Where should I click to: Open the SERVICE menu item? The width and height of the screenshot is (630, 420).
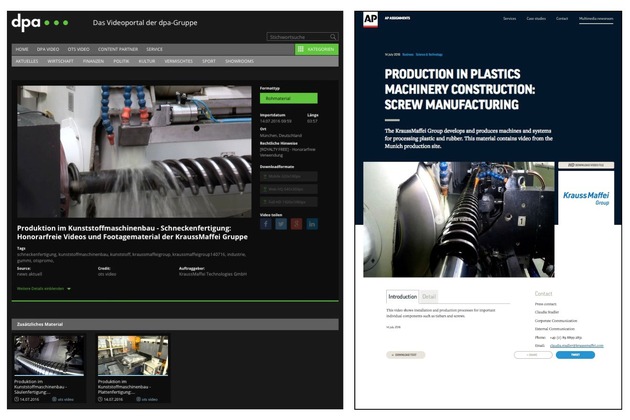154,49
